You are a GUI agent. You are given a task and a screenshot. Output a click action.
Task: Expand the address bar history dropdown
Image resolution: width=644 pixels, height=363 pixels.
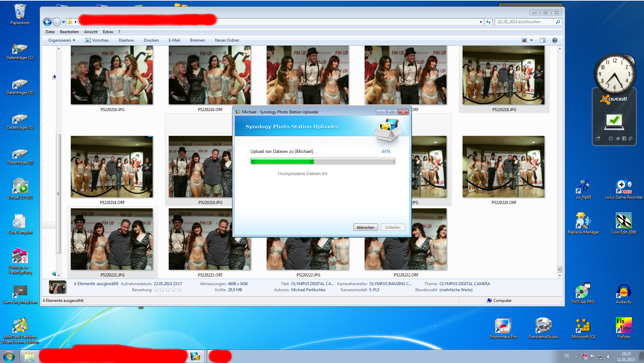[481, 22]
